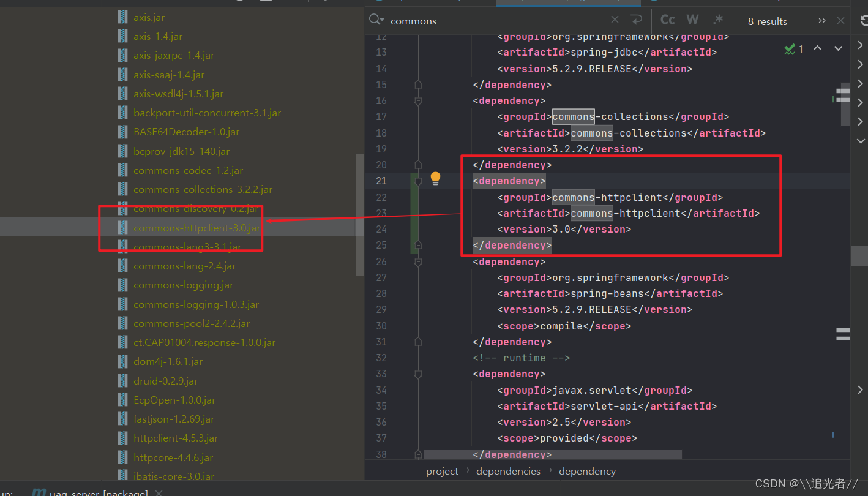Close the find bar
The image size is (868, 496).
840,21
